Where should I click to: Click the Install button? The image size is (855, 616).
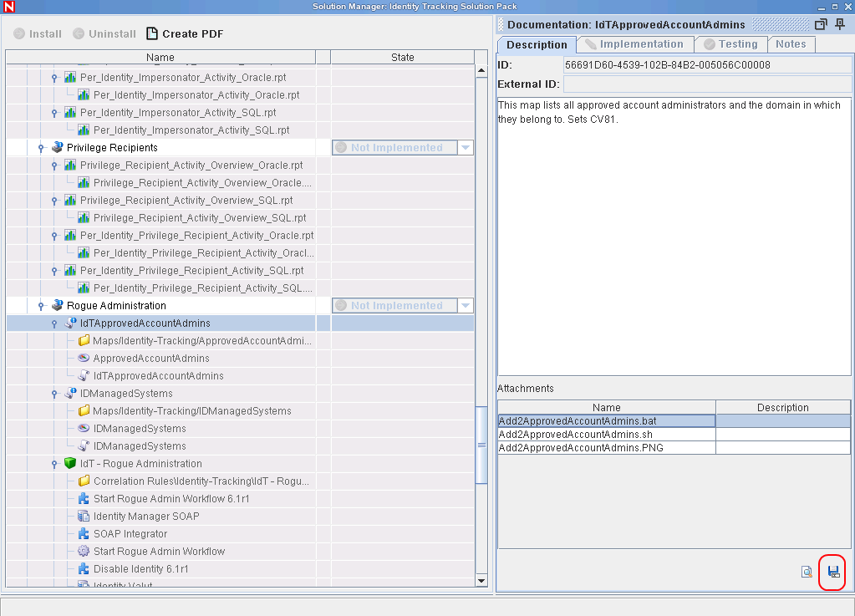(38, 33)
